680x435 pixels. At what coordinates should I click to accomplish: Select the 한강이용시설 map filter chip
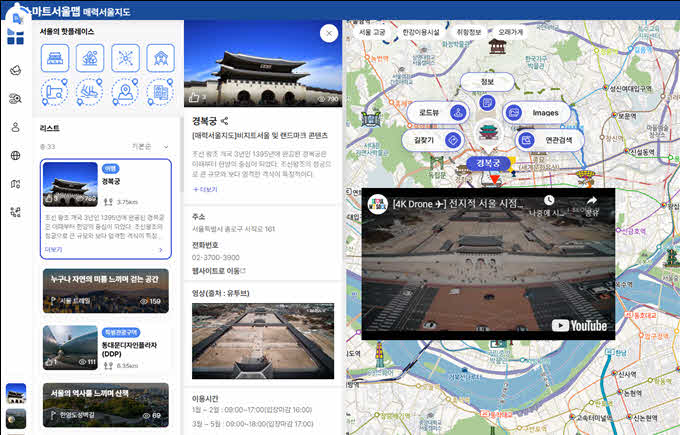pyautogui.click(x=420, y=32)
